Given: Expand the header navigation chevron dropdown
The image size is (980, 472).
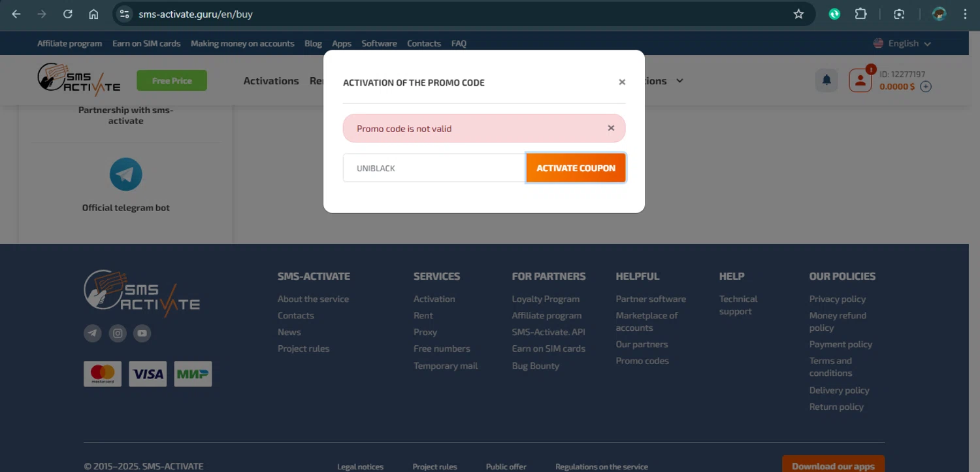Looking at the screenshot, I should tap(679, 81).
